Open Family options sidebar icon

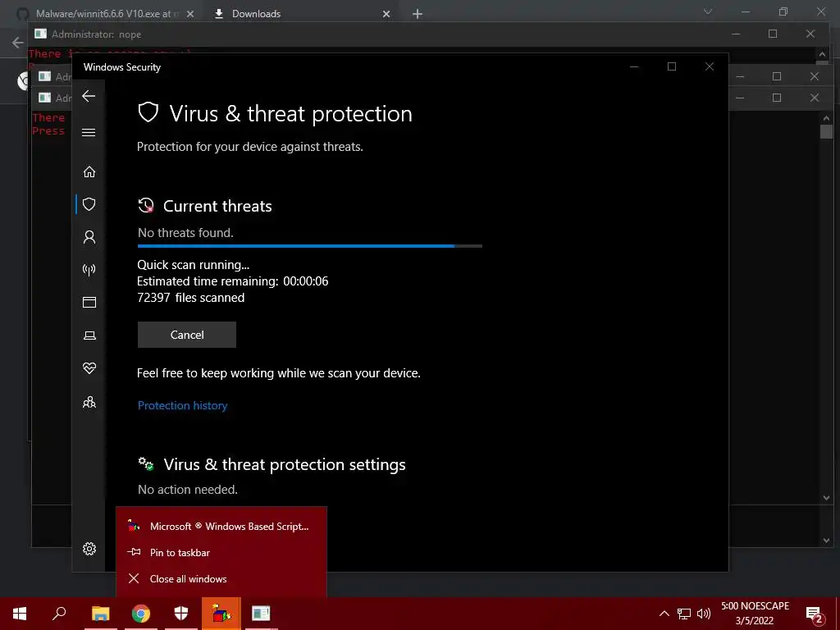[89, 402]
